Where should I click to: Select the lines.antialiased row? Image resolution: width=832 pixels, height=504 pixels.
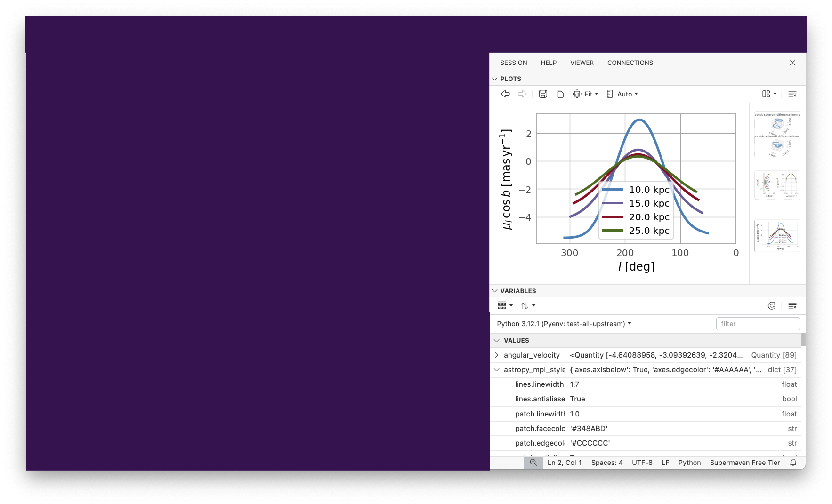click(646, 399)
